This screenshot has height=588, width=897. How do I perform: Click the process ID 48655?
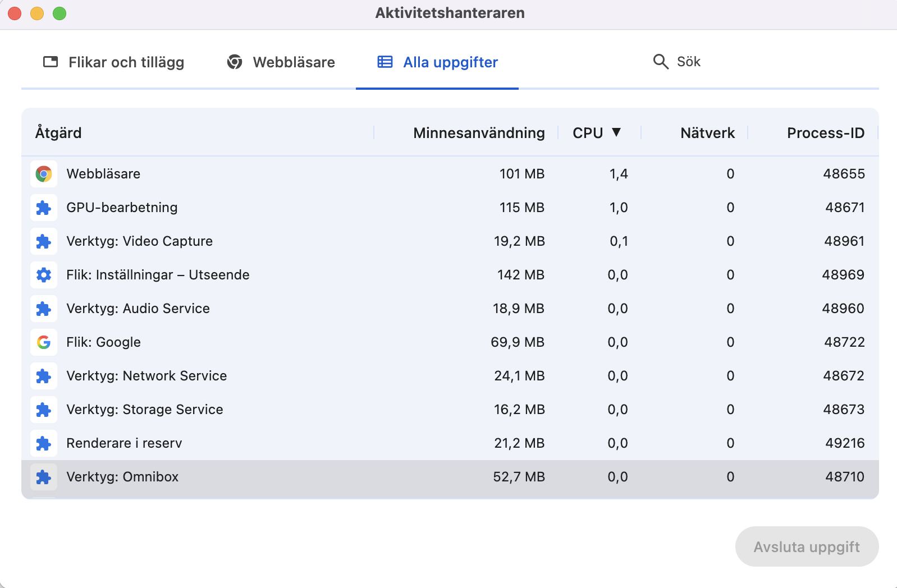(844, 174)
